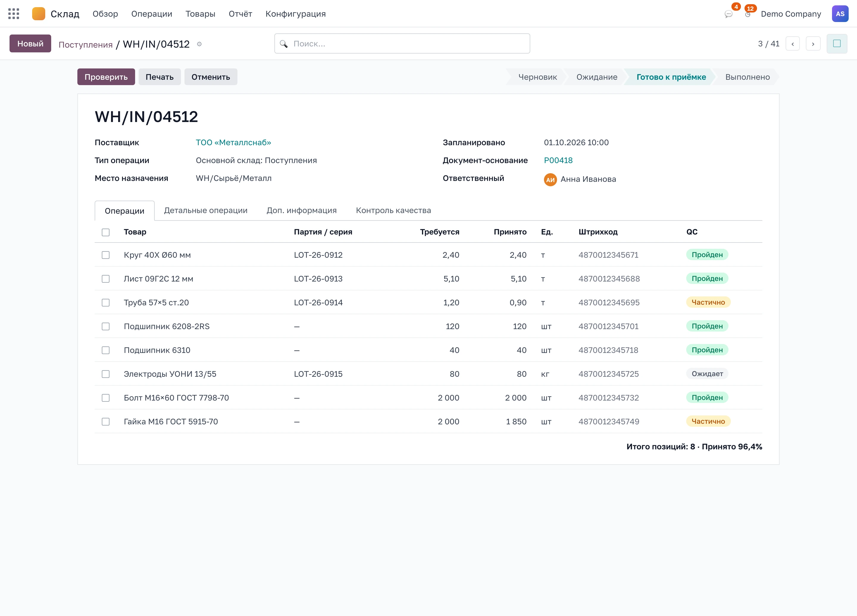
Task: Open source document P00418 link
Action: (558, 161)
